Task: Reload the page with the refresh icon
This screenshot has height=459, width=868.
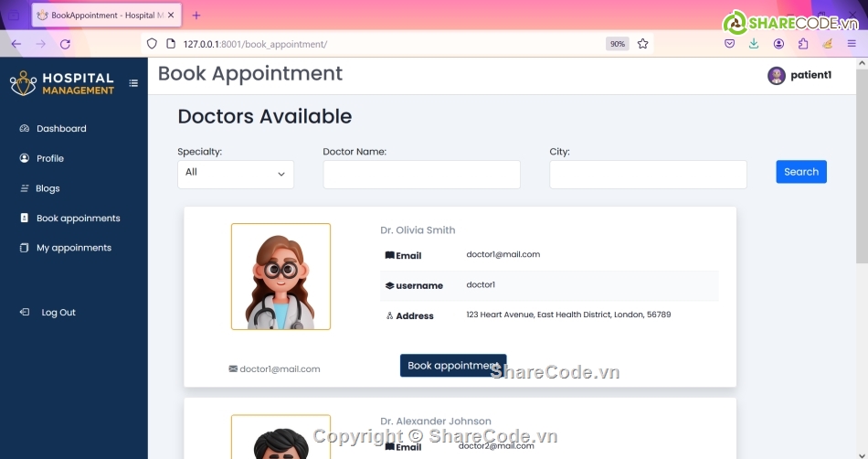Action: point(65,44)
